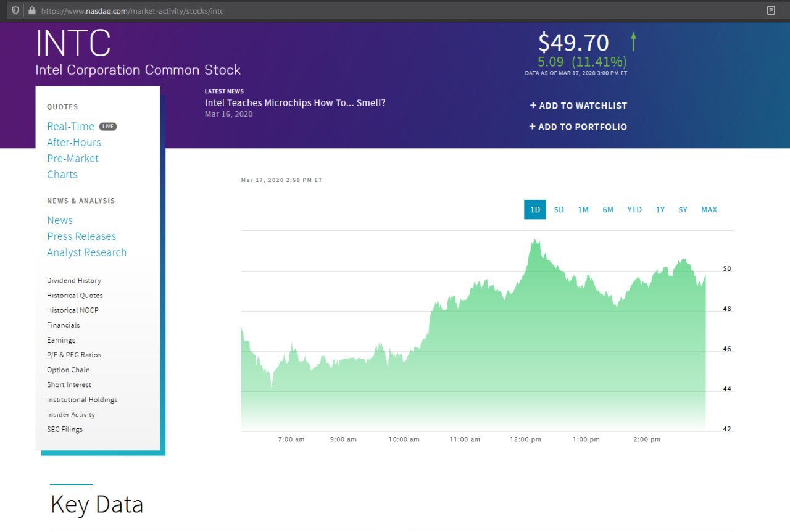Viewport: 790px width, 532px height.
Task: Open Real-Time quotes link
Action: (70, 127)
